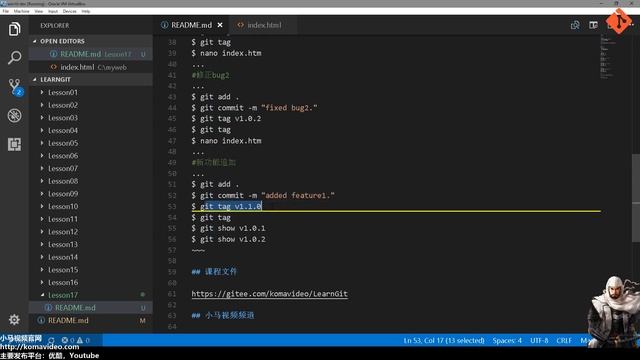Expand the Lesson07 folder

pyautogui.click(x=91, y=169)
